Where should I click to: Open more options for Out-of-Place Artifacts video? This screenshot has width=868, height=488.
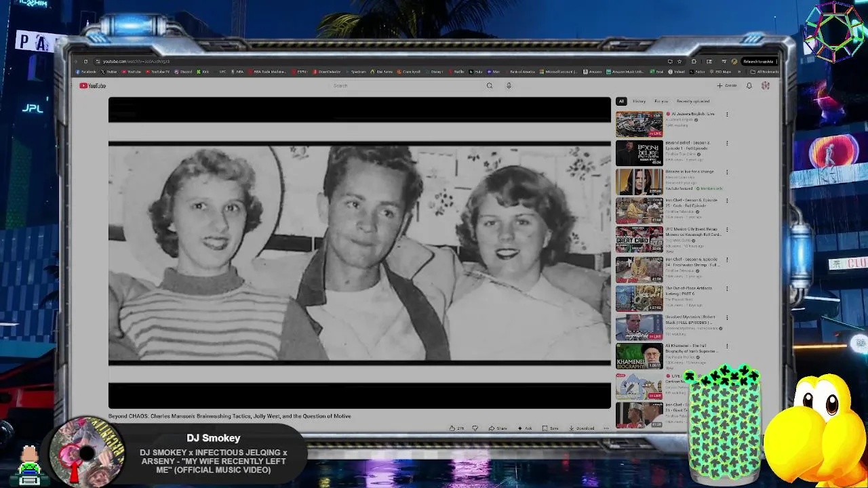click(x=727, y=289)
